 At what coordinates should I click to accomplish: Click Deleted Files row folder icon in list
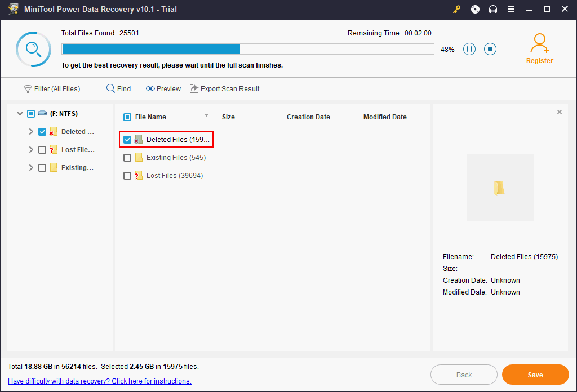(139, 139)
